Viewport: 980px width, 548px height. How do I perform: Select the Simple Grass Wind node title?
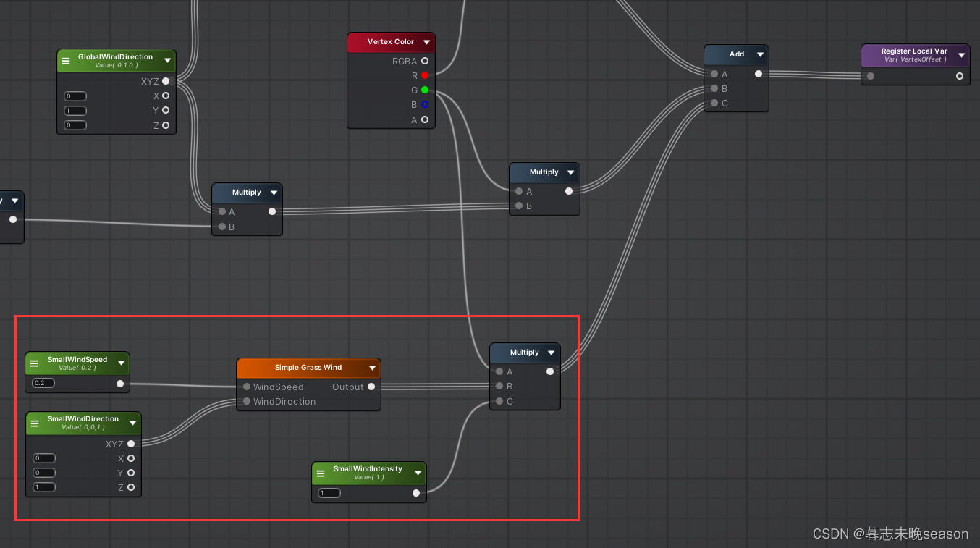pos(308,368)
